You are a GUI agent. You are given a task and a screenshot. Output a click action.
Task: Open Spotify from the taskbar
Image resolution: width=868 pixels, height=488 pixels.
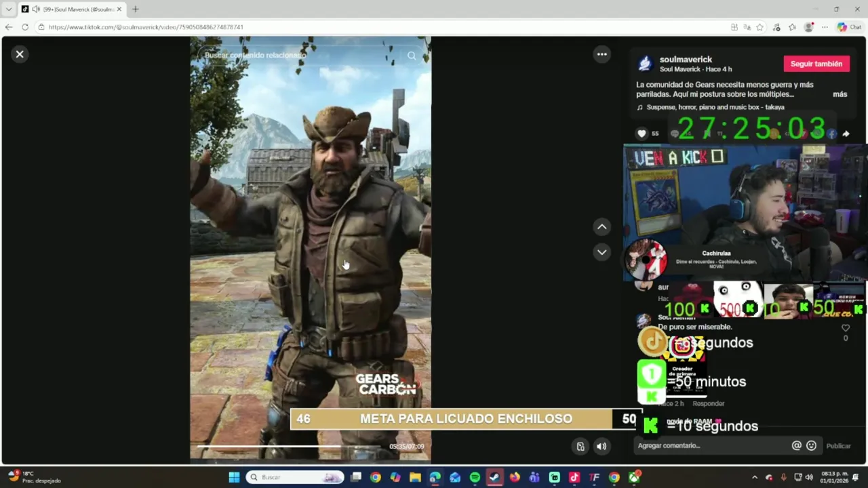tap(475, 477)
